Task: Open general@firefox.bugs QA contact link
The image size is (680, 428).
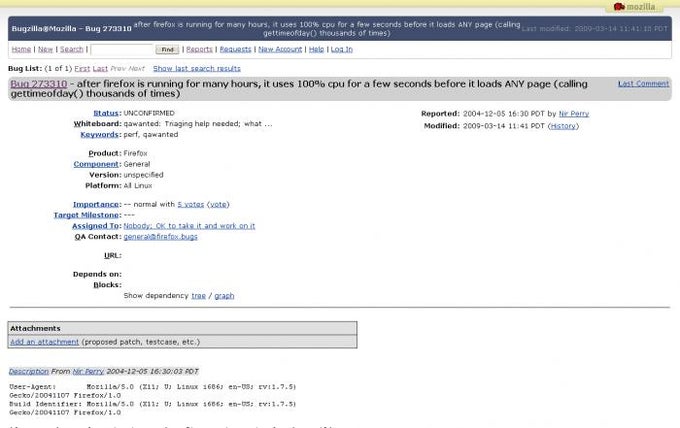Action: pos(160,237)
